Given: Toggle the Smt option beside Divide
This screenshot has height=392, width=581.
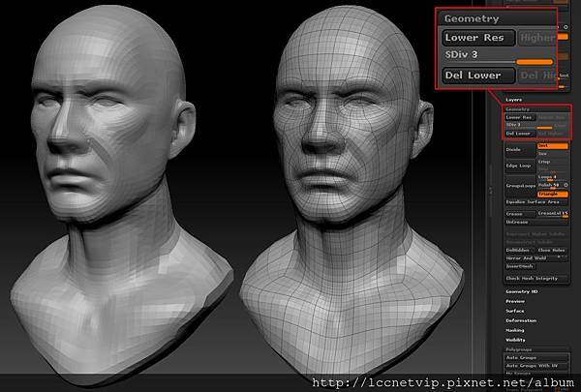Looking at the screenshot, I should [553, 146].
